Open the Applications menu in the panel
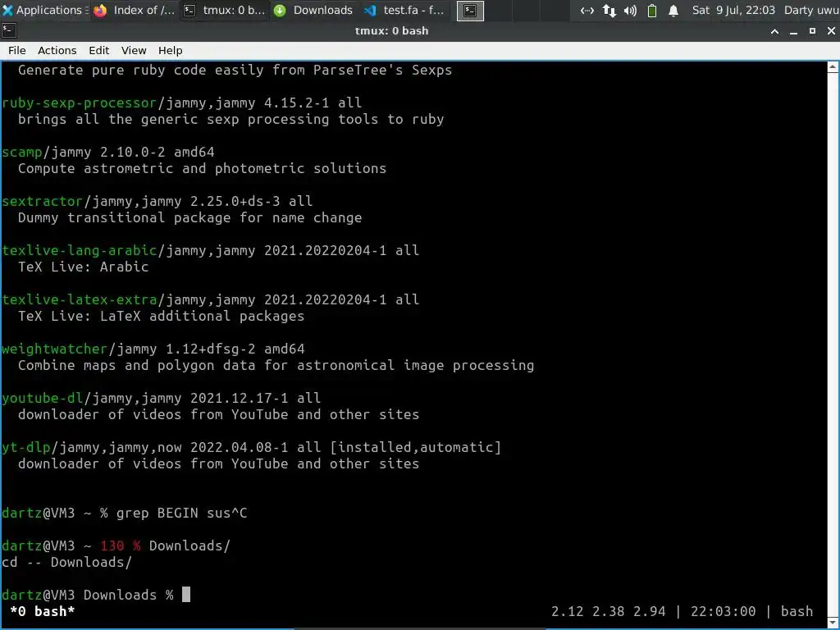Viewport: 840px width, 630px height. [x=44, y=10]
